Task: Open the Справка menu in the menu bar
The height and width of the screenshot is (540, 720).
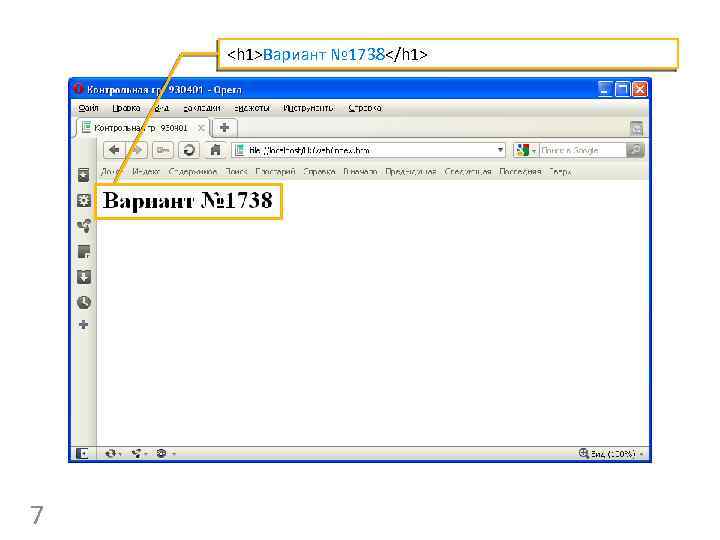Action: (365, 108)
